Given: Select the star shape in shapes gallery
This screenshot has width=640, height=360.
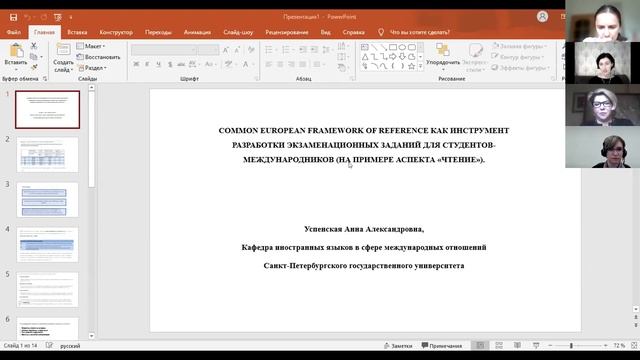Looking at the screenshot, I should pos(412,66).
